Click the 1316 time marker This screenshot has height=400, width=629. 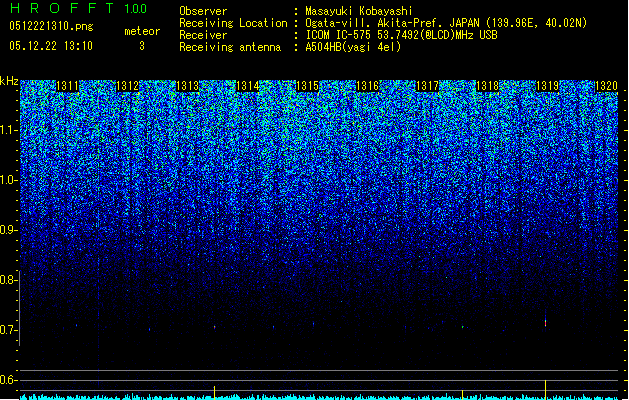[x=367, y=86]
